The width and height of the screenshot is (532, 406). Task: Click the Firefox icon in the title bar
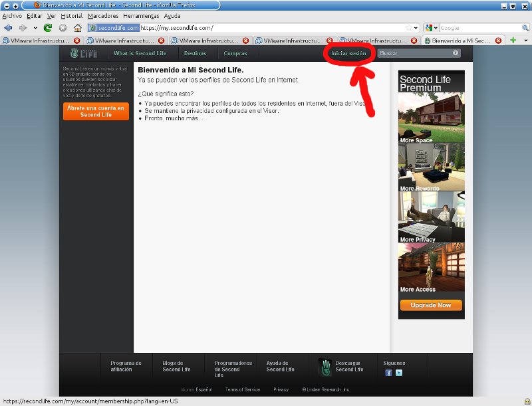(37, 5)
